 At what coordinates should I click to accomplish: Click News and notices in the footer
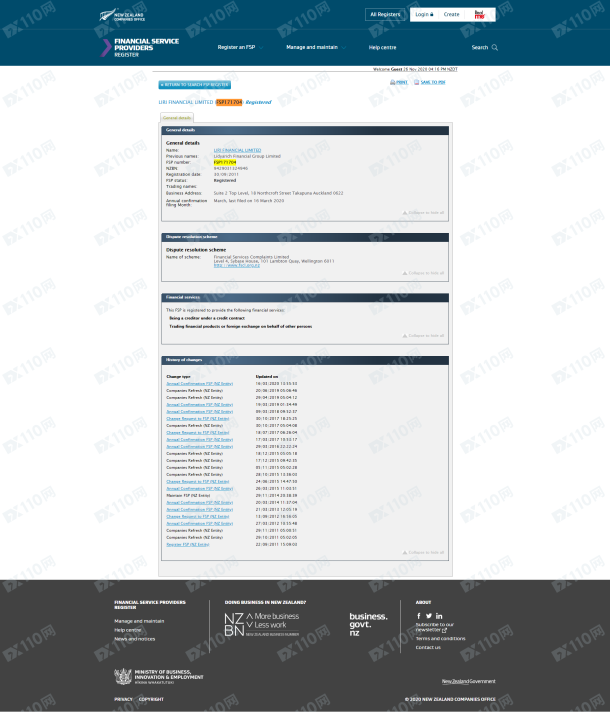134,639
